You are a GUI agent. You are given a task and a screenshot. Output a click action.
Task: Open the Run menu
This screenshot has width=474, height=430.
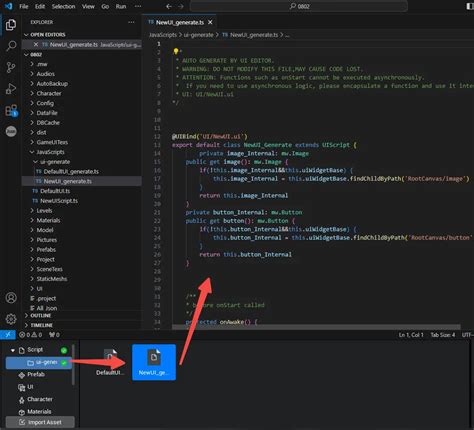click(121, 6)
